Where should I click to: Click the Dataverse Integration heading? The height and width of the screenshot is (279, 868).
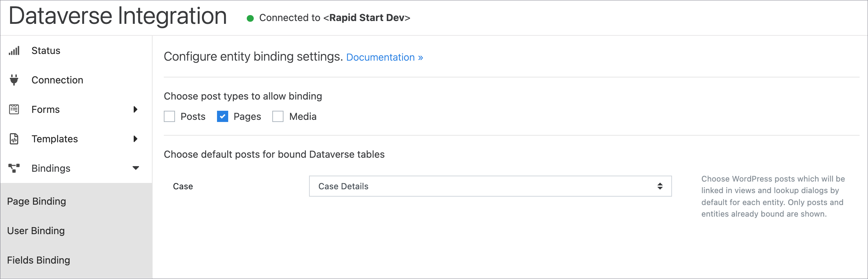[118, 16]
